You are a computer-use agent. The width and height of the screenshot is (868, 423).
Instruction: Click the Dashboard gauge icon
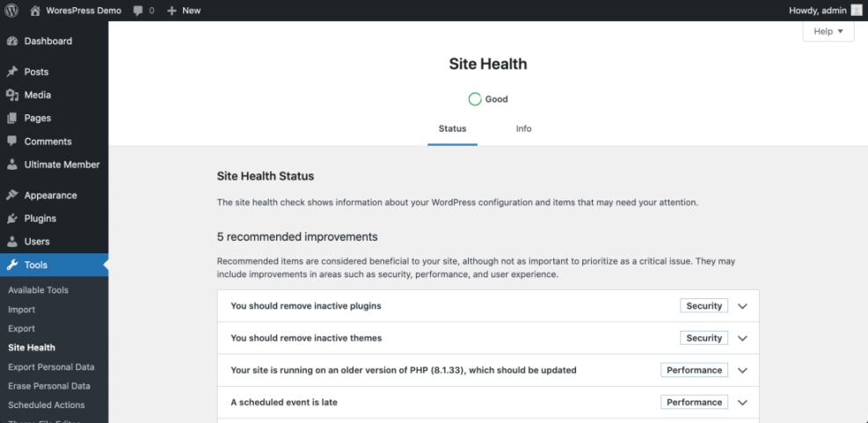pos(12,41)
